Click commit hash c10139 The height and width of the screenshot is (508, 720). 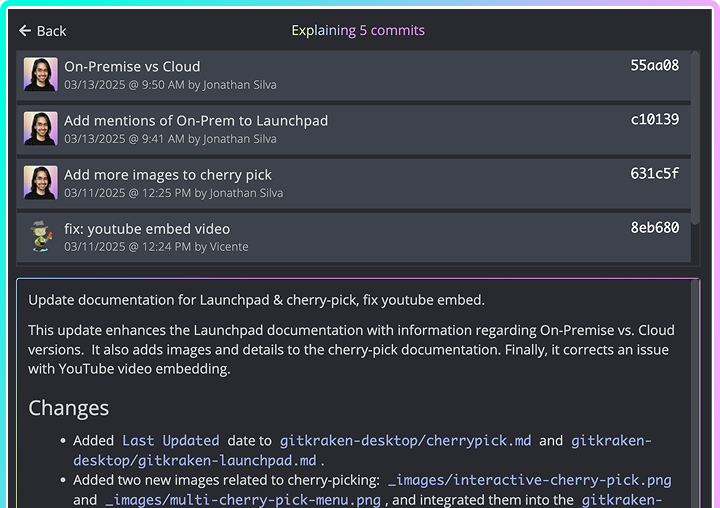pos(654,120)
